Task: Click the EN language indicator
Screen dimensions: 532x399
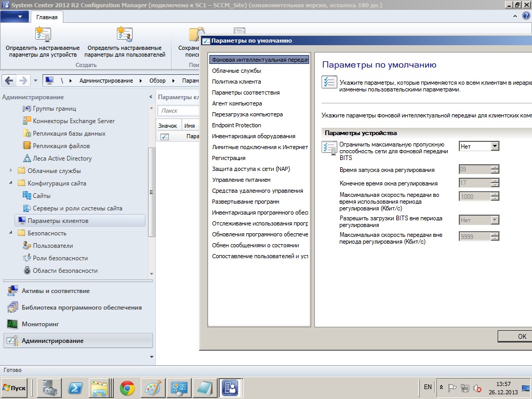Action: (428, 387)
